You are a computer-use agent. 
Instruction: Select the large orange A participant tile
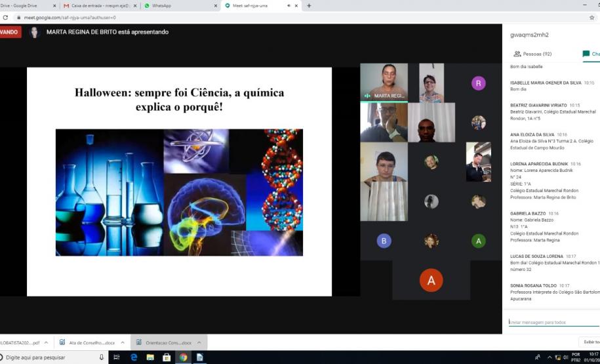coord(431,280)
